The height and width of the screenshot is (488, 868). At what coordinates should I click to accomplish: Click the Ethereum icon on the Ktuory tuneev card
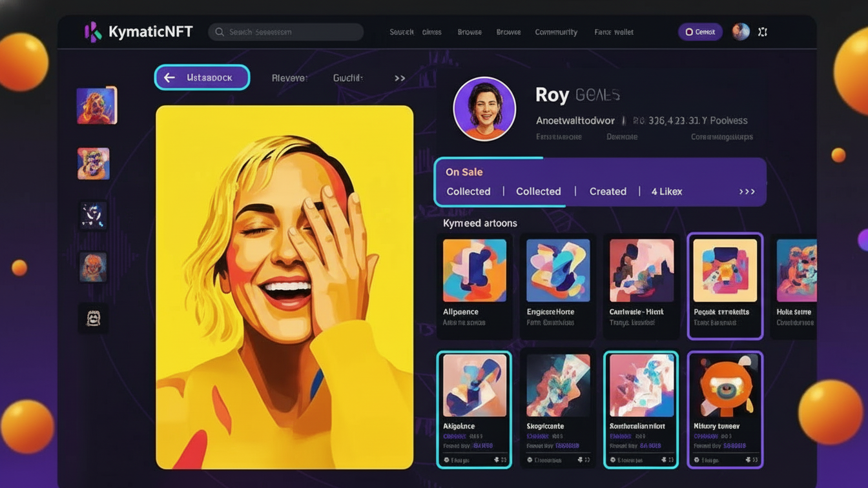[696, 461]
